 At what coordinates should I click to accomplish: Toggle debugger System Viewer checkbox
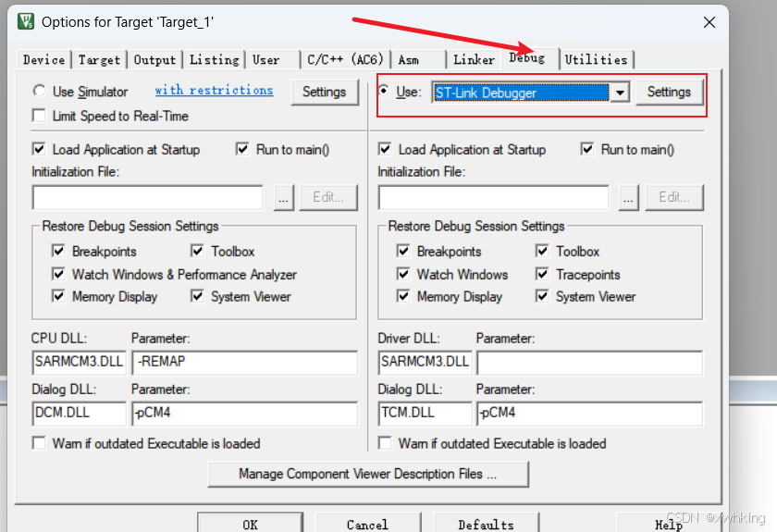tap(542, 296)
